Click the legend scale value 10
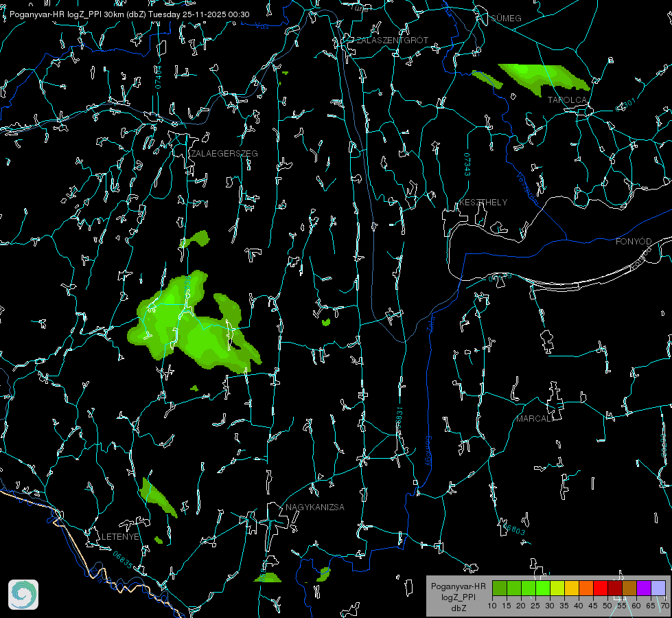 pyautogui.click(x=492, y=606)
